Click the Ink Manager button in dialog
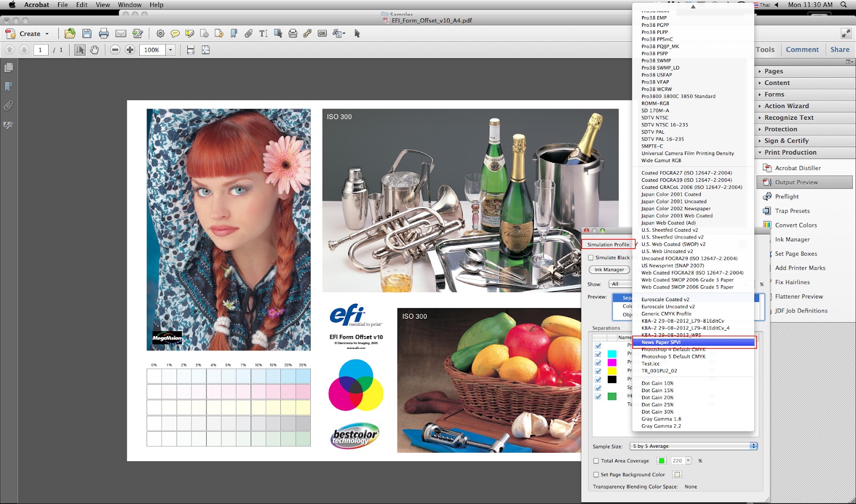 [x=609, y=269]
